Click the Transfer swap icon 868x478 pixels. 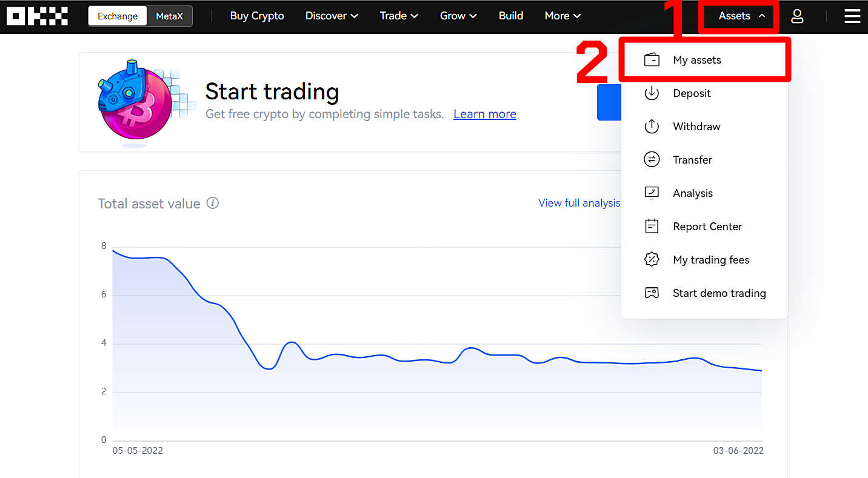(x=652, y=160)
